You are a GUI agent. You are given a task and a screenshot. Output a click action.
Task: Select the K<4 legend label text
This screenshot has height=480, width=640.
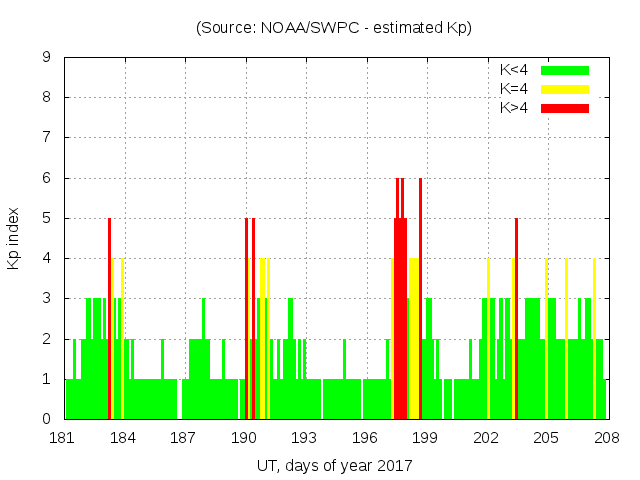(x=515, y=70)
